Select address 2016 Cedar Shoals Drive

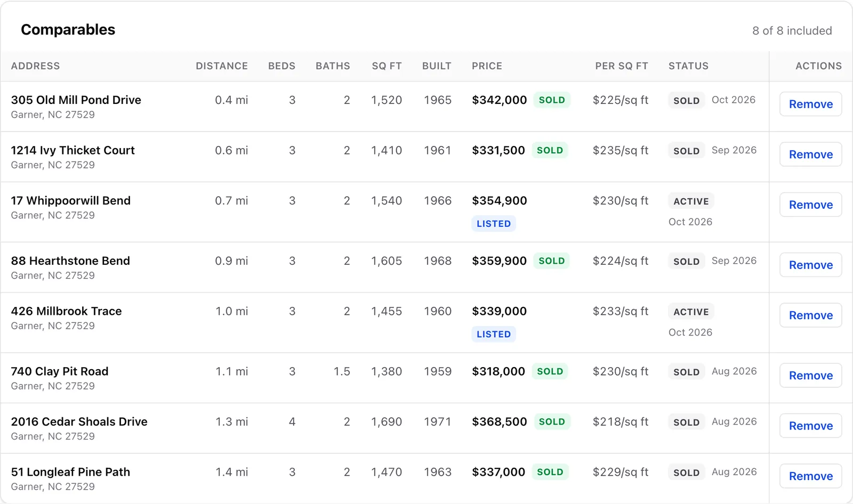click(79, 421)
